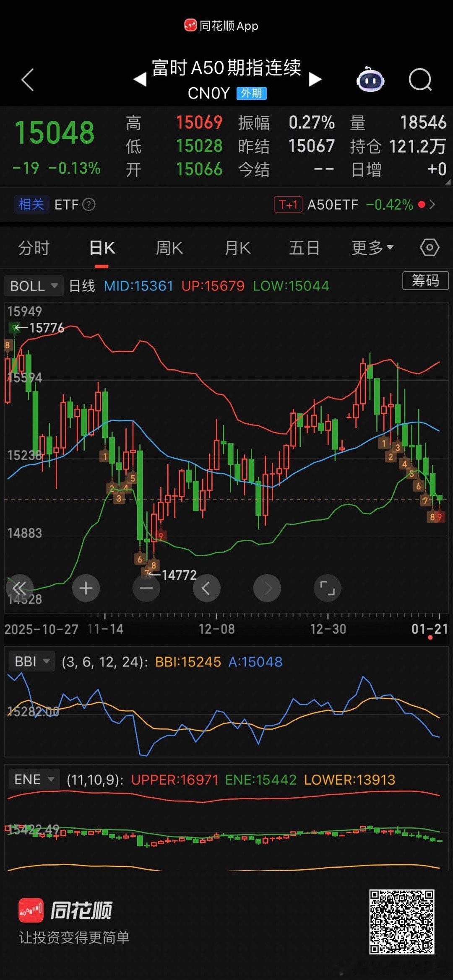Screen dimensions: 453x980
Task: Expand chart to fullscreen icon
Action: click(328, 588)
